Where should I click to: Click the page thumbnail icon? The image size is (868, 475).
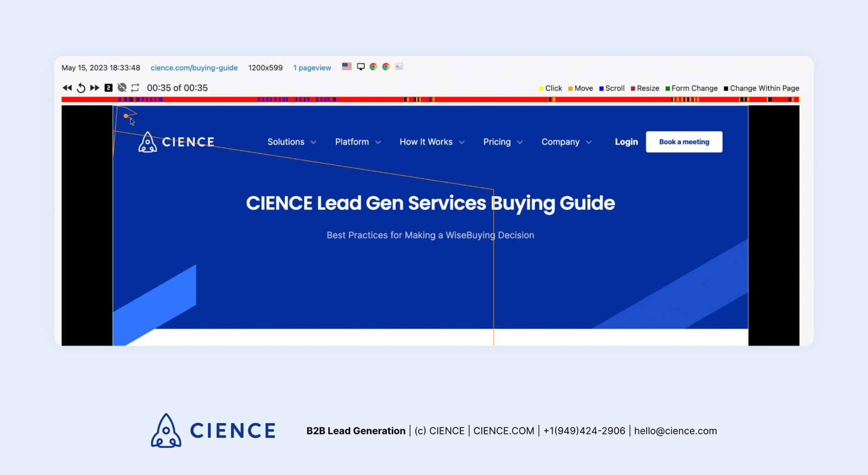point(399,66)
